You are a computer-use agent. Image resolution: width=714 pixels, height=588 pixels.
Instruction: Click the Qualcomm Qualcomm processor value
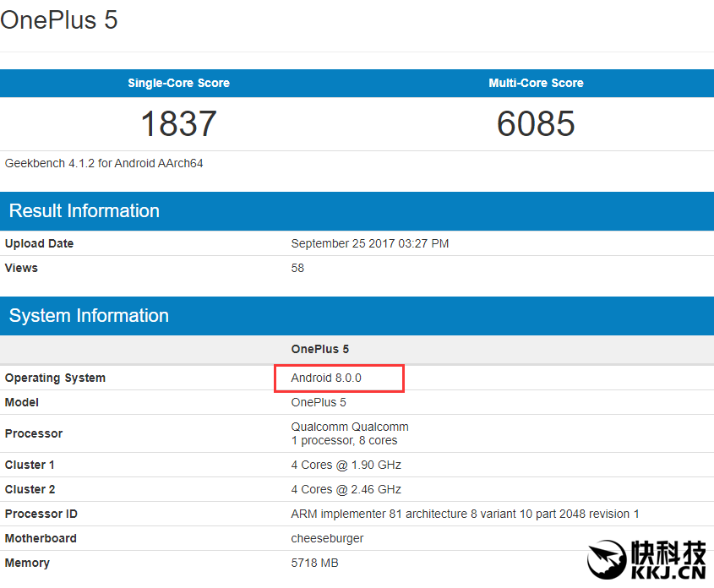click(350, 427)
